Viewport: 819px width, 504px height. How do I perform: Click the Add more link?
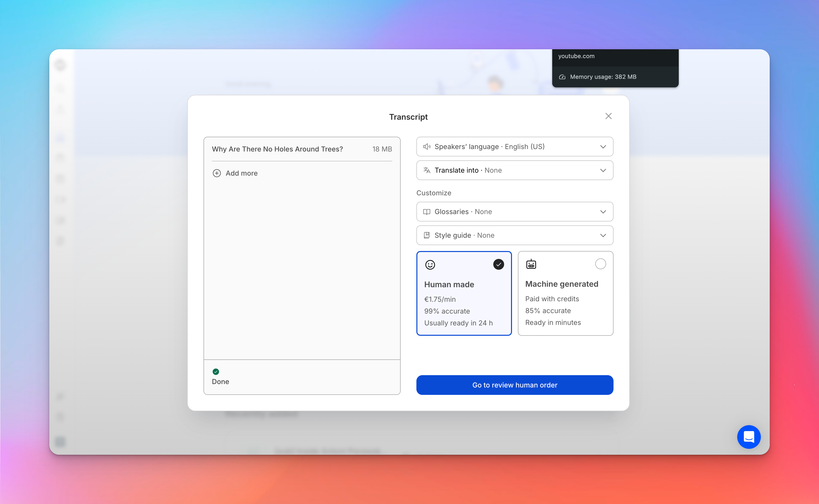(241, 173)
